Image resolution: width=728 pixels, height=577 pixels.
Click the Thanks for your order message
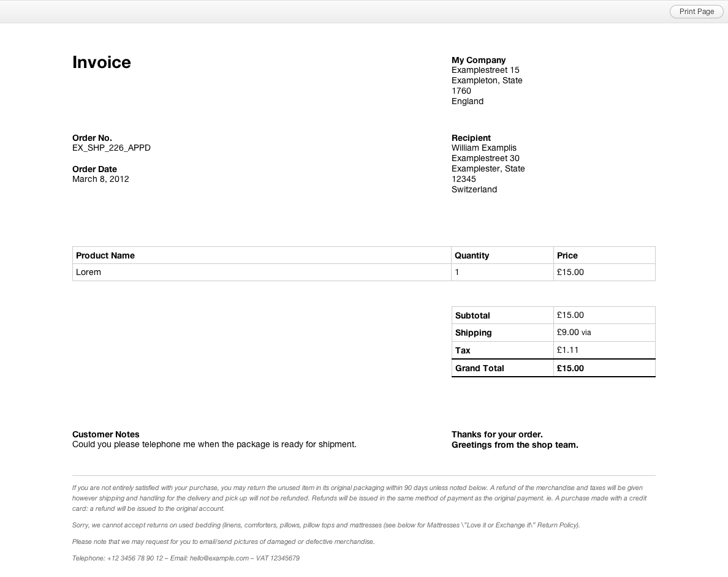click(x=497, y=434)
